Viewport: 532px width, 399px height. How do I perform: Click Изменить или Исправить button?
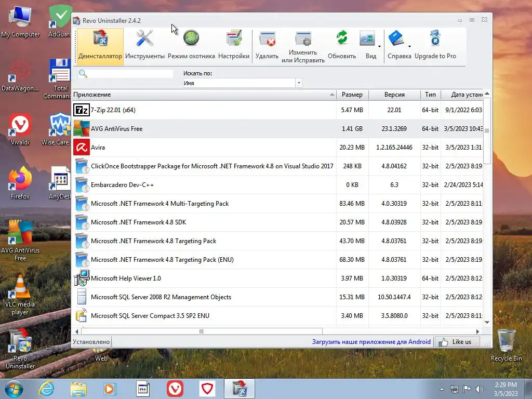pyautogui.click(x=303, y=46)
